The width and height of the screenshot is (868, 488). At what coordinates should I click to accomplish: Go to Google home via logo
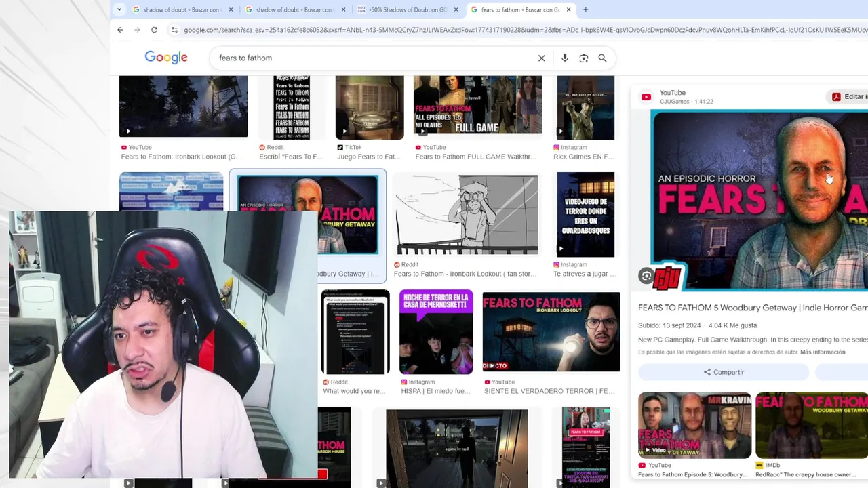coord(166,58)
